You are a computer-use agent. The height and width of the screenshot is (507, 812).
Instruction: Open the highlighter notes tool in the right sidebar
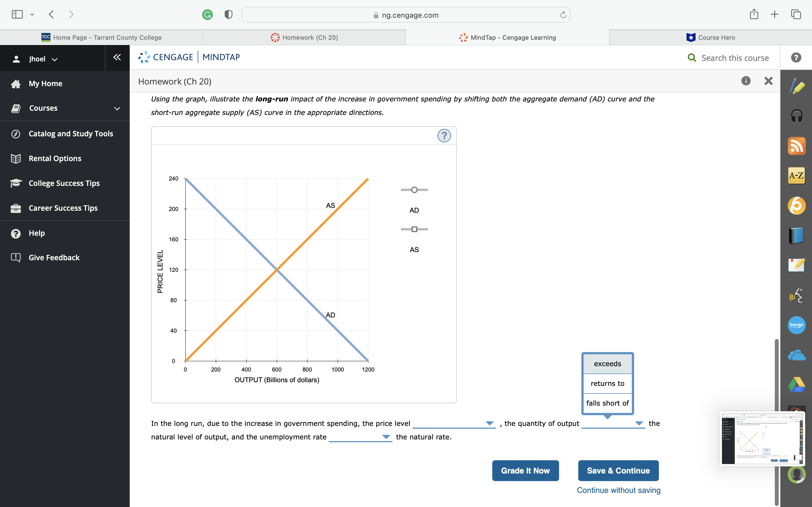pyautogui.click(x=798, y=86)
